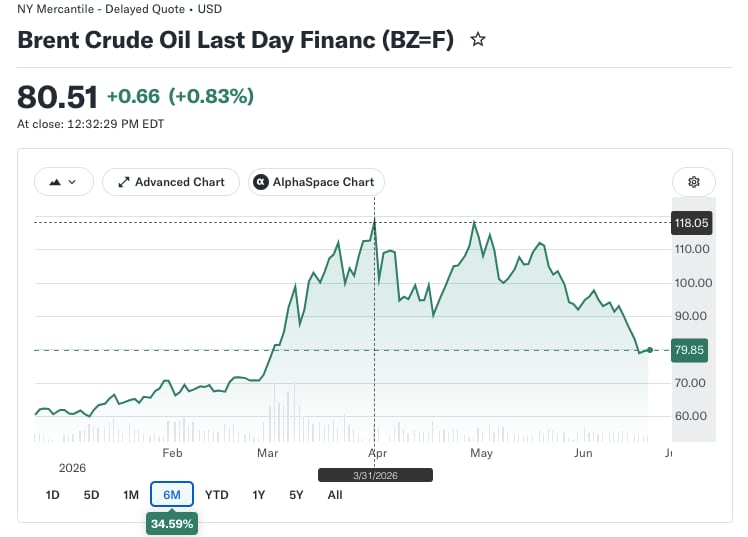Viewport: 748px width, 537px height.
Task: Select the 1D time range
Action: pos(52,495)
